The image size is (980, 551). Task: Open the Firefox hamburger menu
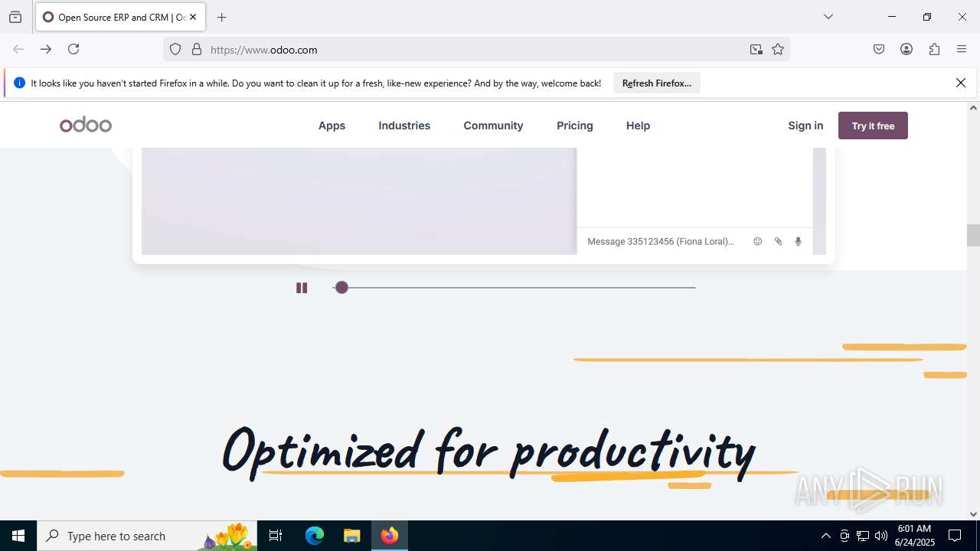point(962,49)
